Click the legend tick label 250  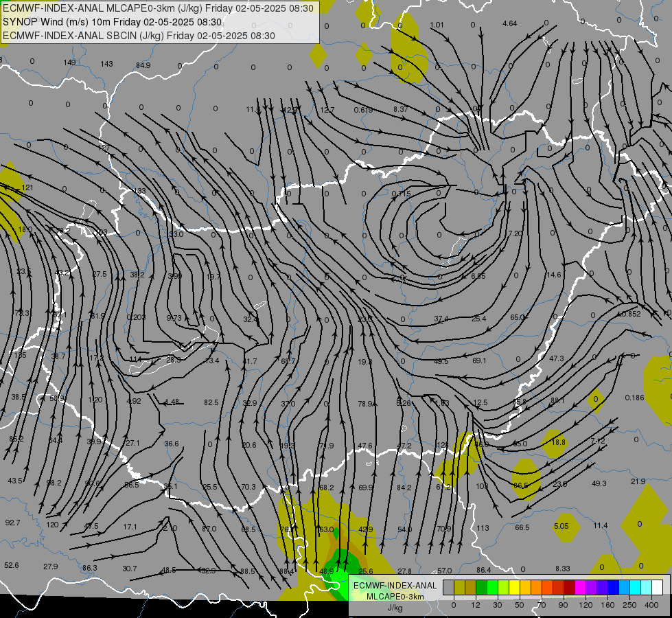click(x=629, y=605)
